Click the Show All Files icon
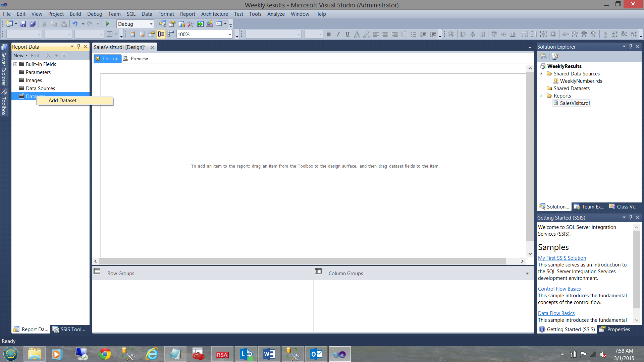Screen dimensions: 644x362 coord(555,56)
